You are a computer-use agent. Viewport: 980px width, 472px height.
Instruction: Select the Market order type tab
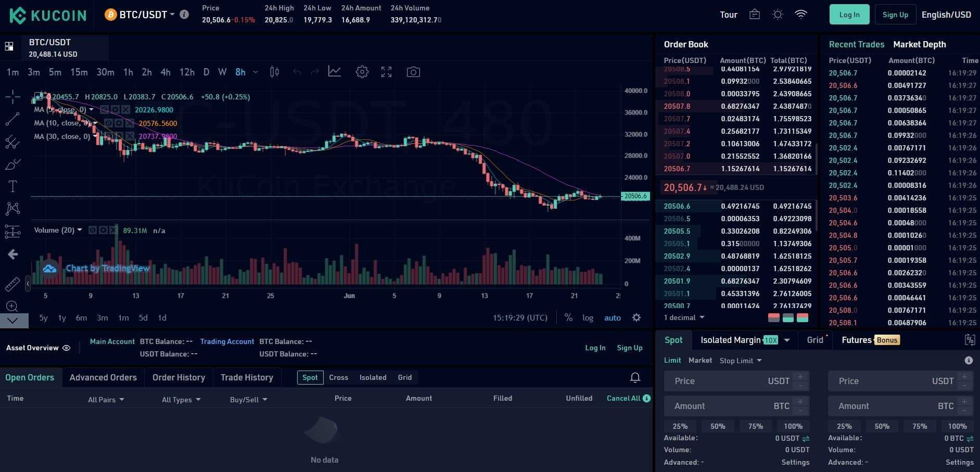pos(700,360)
